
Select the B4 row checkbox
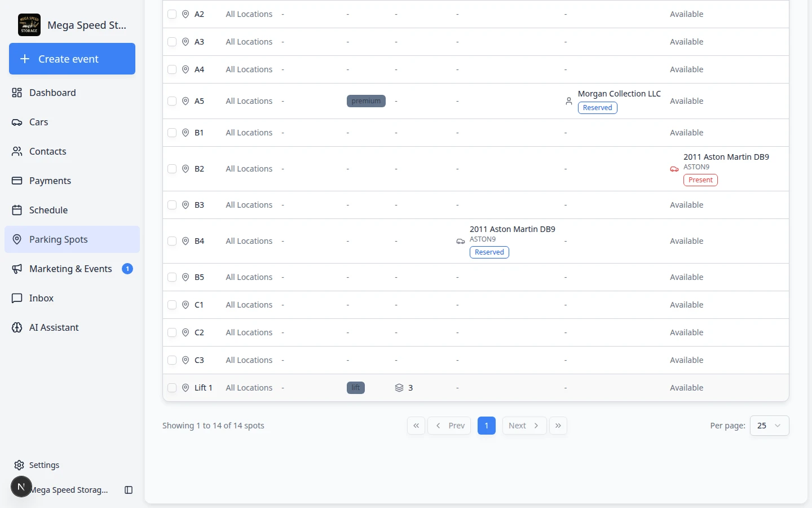[x=172, y=241]
